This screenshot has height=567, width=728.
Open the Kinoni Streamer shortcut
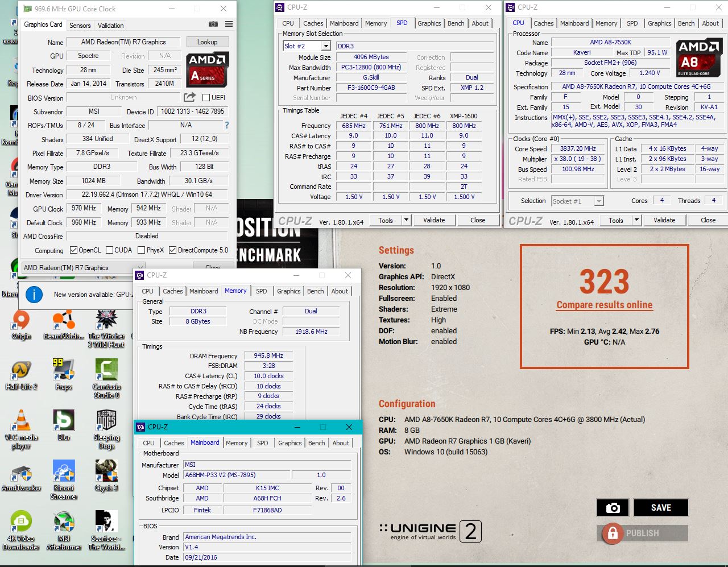64,480
